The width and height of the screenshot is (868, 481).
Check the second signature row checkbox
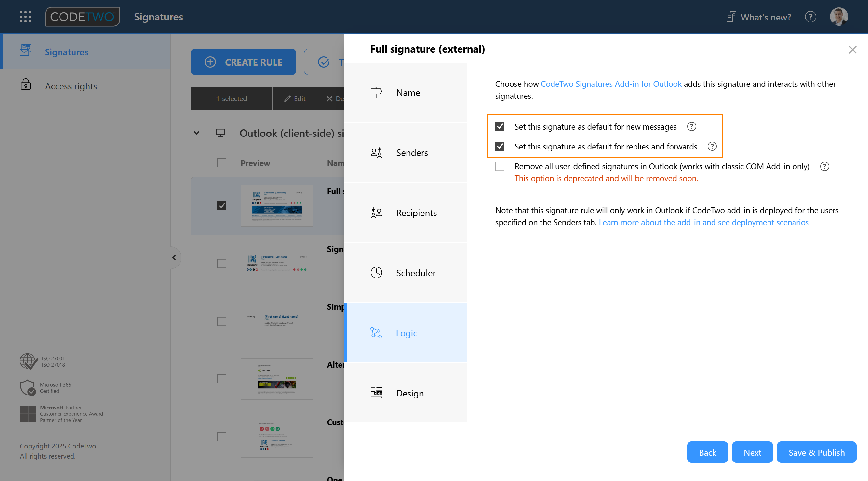click(x=222, y=263)
